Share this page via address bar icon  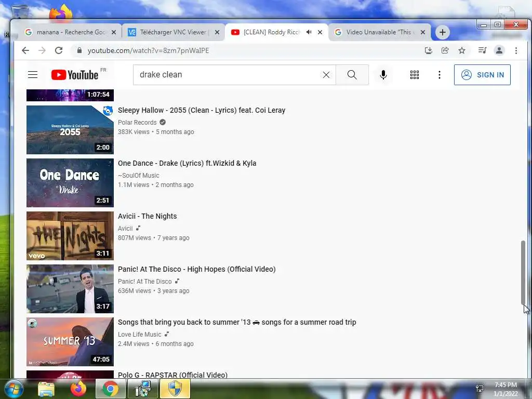tap(445, 50)
